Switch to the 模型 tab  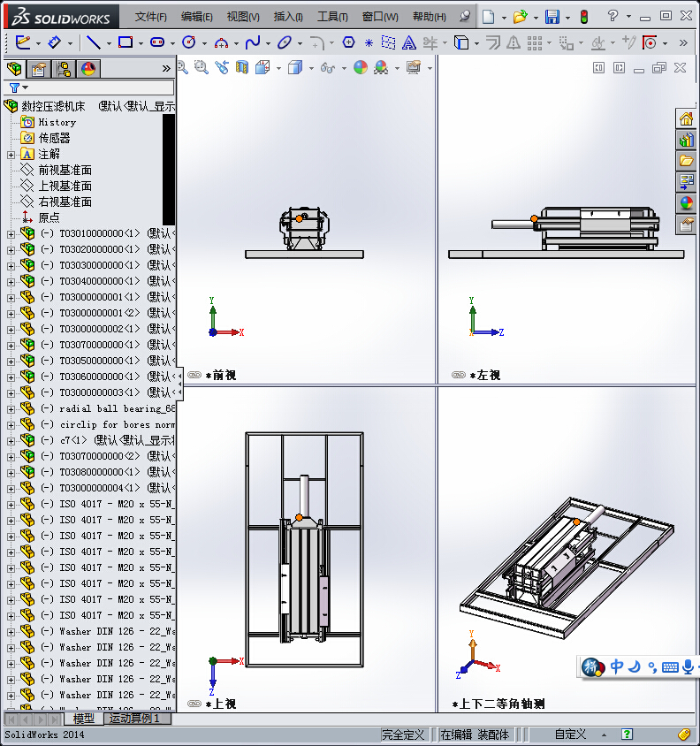[x=84, y=719]
